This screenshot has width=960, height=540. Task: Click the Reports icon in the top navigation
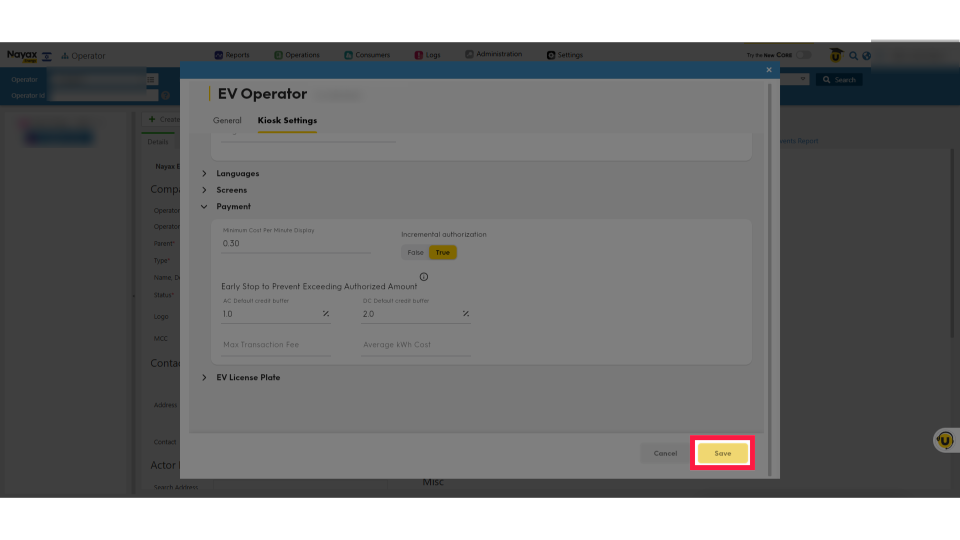point(219,55)
